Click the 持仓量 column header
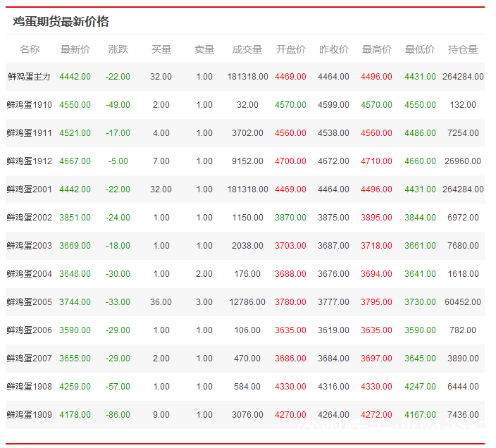The image size is (496, 448). click(x=463, y=49)
